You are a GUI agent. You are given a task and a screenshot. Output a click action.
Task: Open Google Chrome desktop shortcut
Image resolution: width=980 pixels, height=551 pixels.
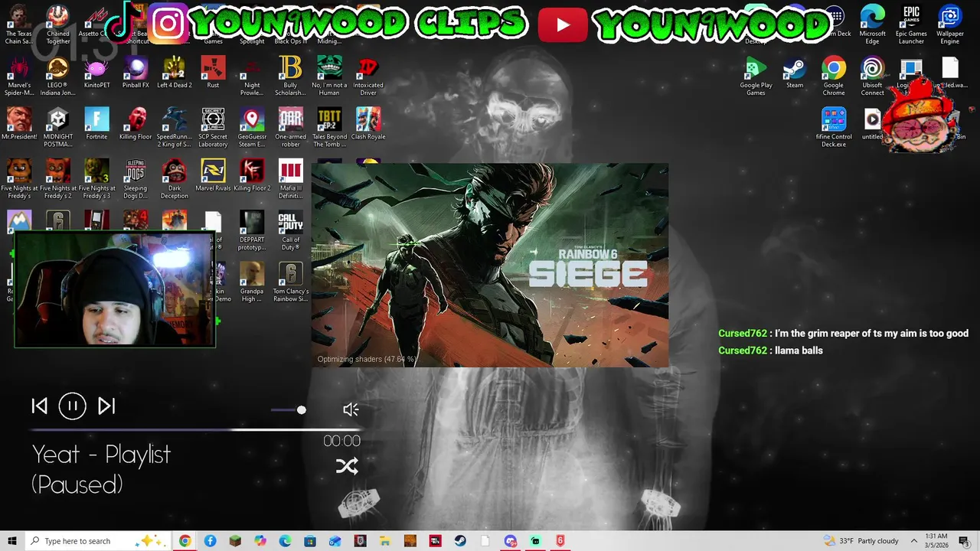(x=834, y=77)
